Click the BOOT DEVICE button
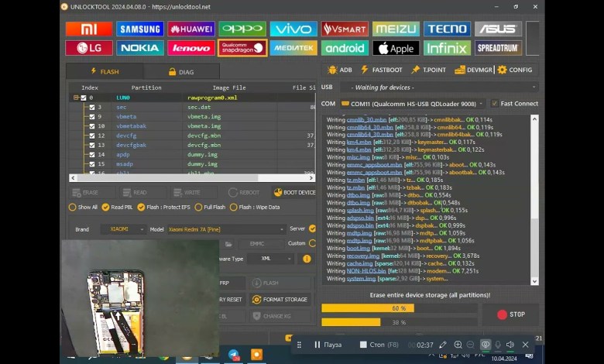This screenshot has height=364, width=604. [x=294, y=192]
